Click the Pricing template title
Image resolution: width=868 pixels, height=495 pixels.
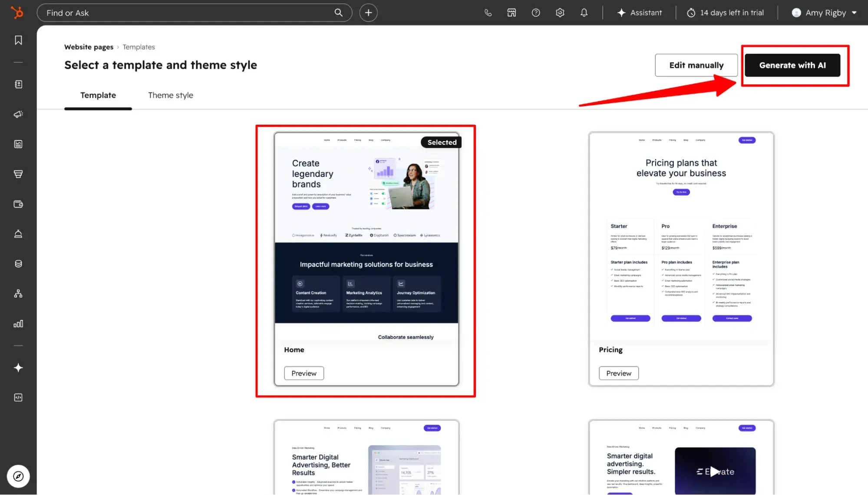[x=611, y=350]
